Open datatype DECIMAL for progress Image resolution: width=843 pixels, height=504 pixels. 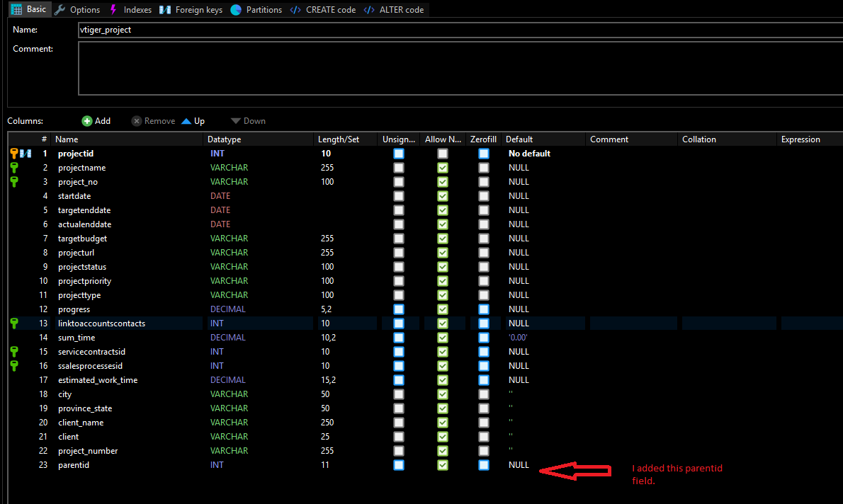pos(228,309)
